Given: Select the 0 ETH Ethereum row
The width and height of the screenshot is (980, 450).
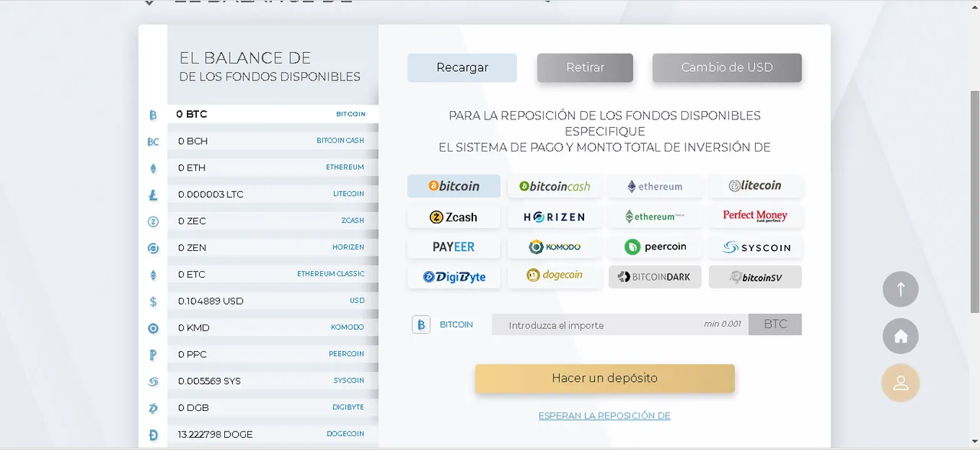Looking at the screenshot, I should coord(273,168).
